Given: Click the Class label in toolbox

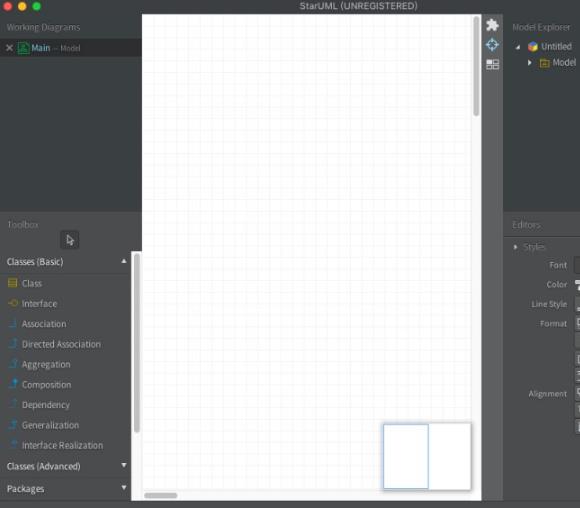Looking at the screenshot, I should [32, 283].
